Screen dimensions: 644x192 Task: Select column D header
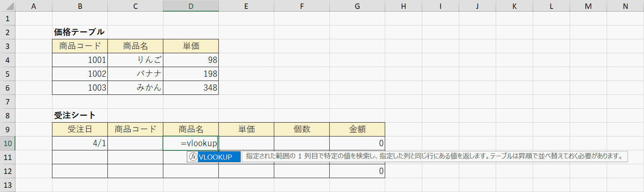pyautogui.click(x=191, y=6)
